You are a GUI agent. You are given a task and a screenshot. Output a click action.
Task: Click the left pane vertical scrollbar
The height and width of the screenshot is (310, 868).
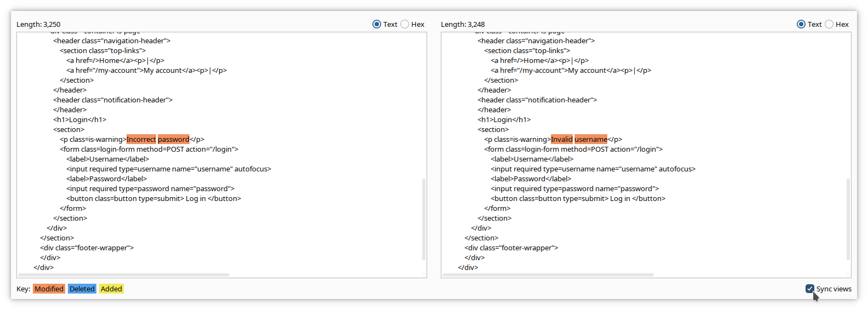tap(424, 219)
